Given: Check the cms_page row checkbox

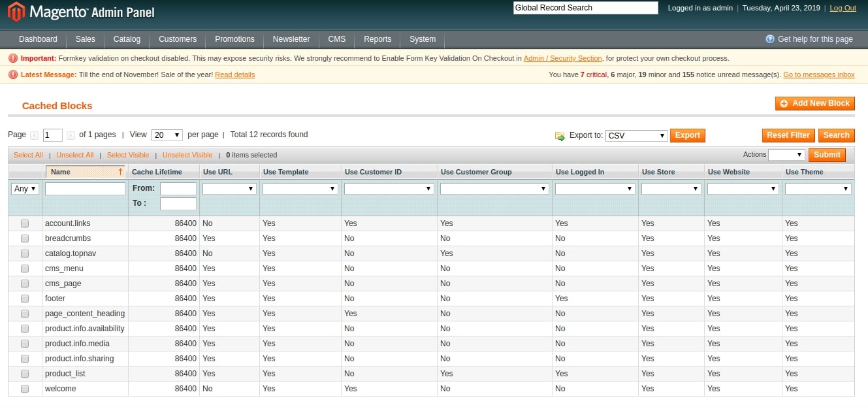Looking at the screenshot, I should pyautogui.click(x=25, y=284).
